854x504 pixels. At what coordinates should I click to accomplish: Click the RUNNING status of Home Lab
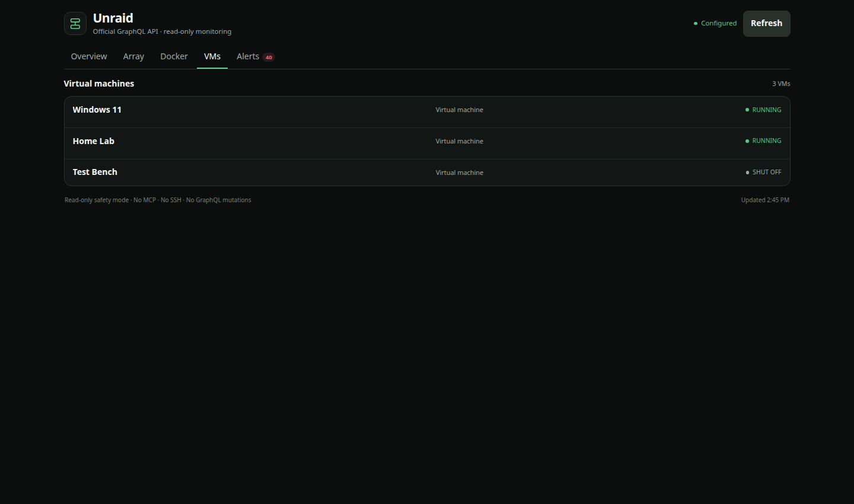[x=763, y=141]
